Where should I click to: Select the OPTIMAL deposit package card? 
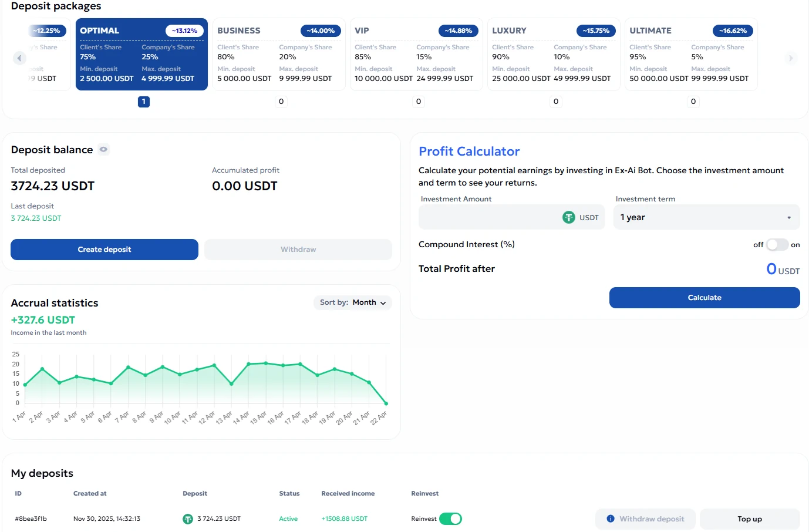click(x=141, y=55)
